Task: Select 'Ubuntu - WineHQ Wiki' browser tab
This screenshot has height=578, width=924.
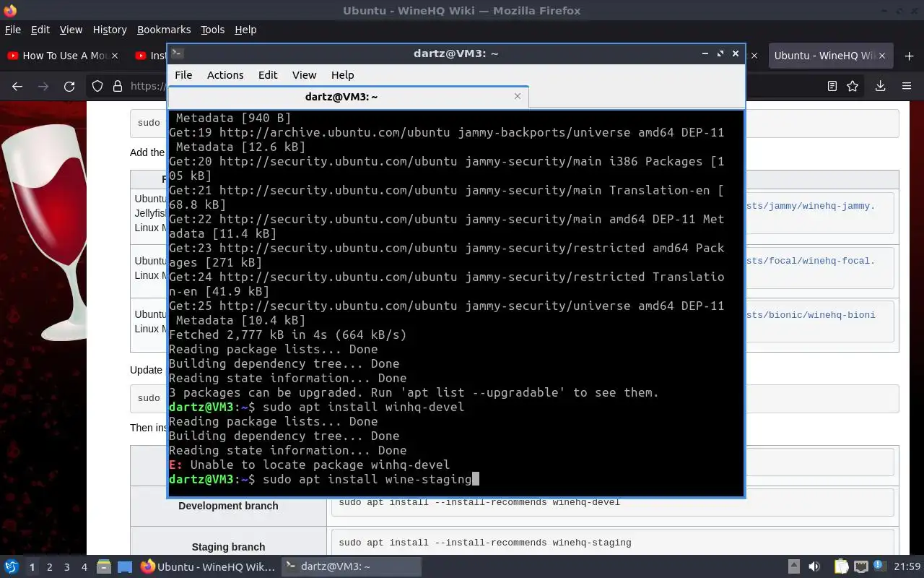Action: click(x=830, y=56)
